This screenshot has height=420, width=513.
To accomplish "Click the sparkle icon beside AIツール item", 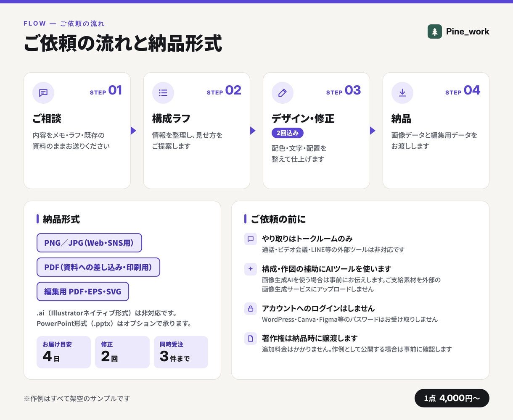I will click(251, 269).
